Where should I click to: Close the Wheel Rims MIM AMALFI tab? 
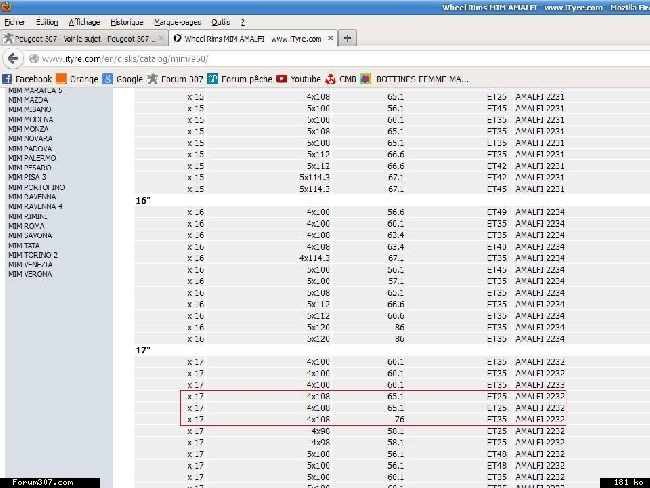click(x=330, y=38)
